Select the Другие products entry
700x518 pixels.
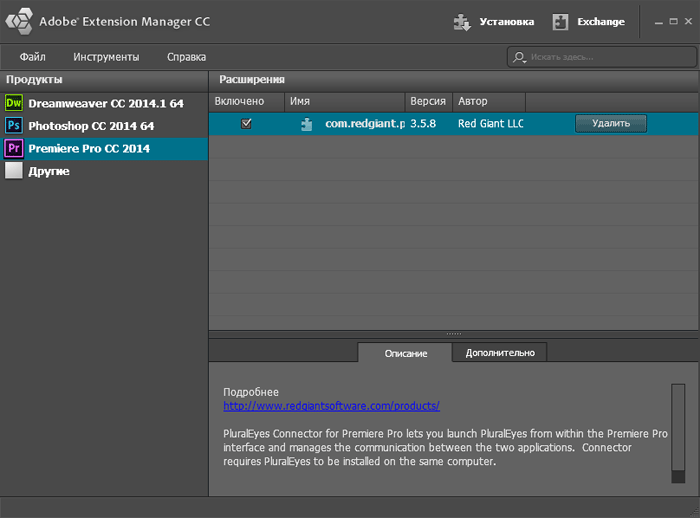point(104,171)
